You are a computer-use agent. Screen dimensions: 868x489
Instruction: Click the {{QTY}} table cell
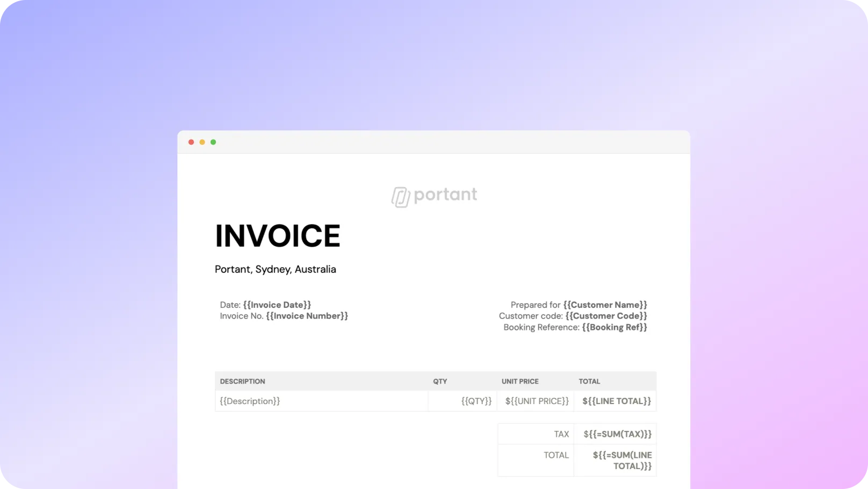pyautogui.click(x=463, y=401)
